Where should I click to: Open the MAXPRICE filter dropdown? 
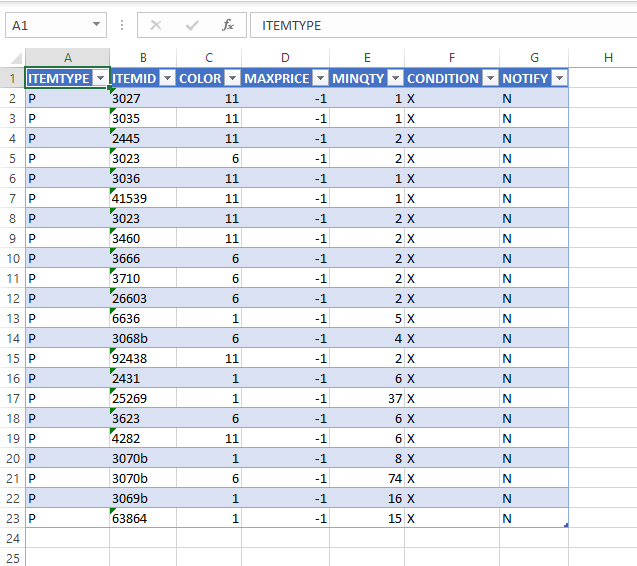pos(321,78)
